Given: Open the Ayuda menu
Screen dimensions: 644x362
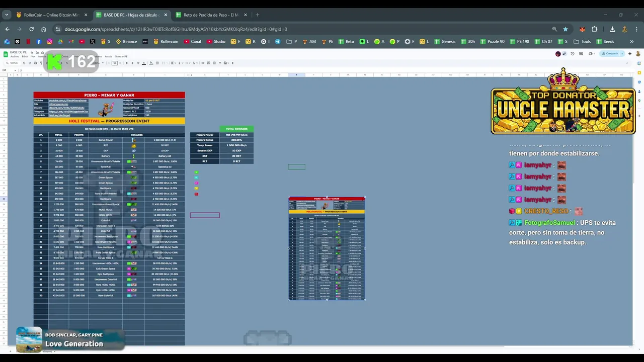Looking at the screenshot, I should click(108, 56).
